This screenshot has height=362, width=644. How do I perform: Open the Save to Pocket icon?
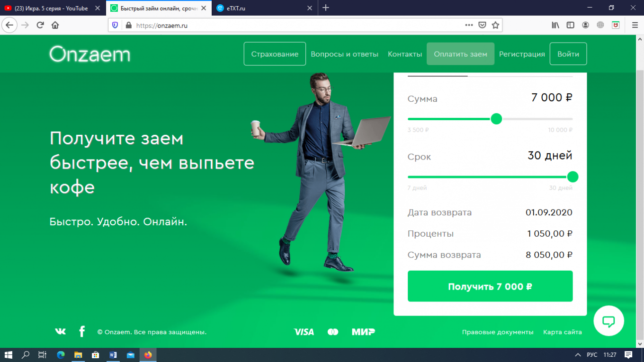click(x=482, y=25)
